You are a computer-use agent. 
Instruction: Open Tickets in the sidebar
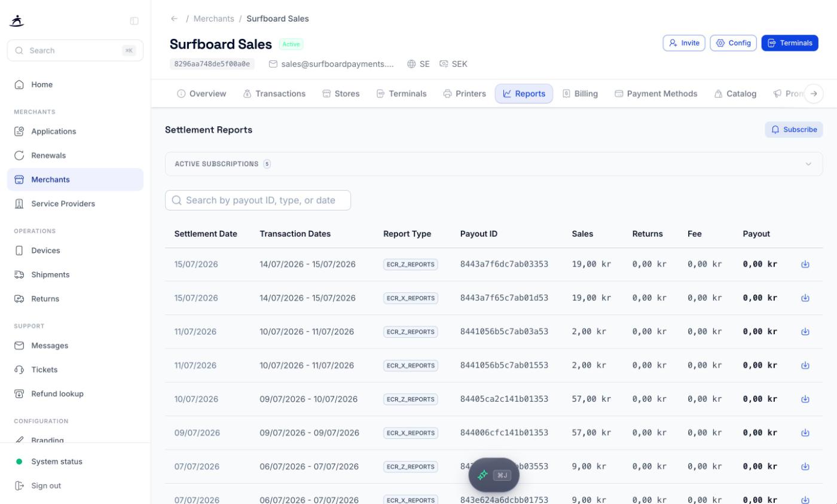pyautogui.click(x=75, y=369)
